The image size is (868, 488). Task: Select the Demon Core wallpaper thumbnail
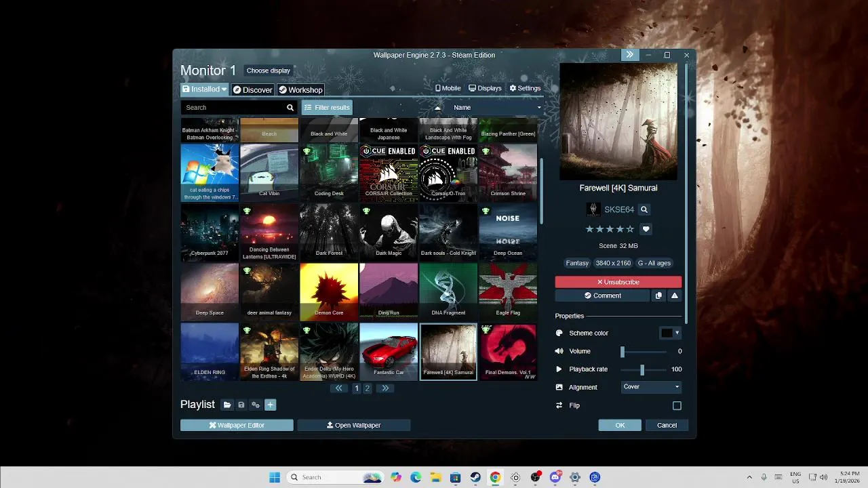pyautogui.click(x=329, y=291)
